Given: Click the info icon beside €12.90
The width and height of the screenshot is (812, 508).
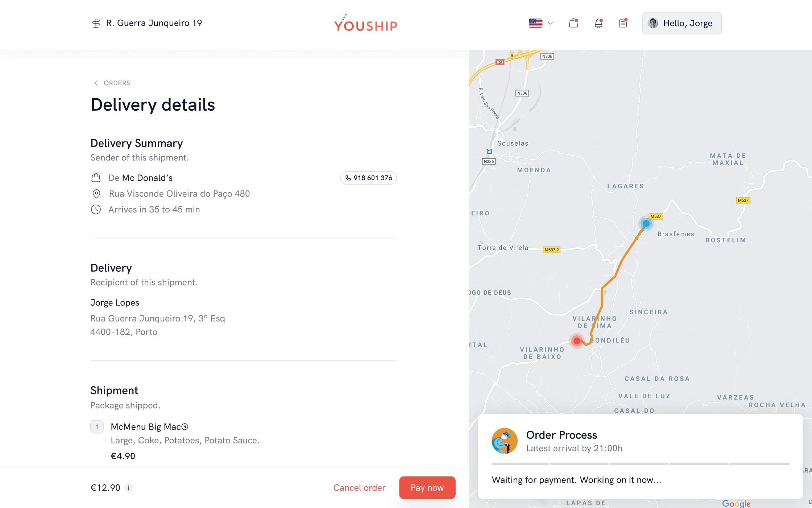Looking at the screenshot, I should point(128,488).
